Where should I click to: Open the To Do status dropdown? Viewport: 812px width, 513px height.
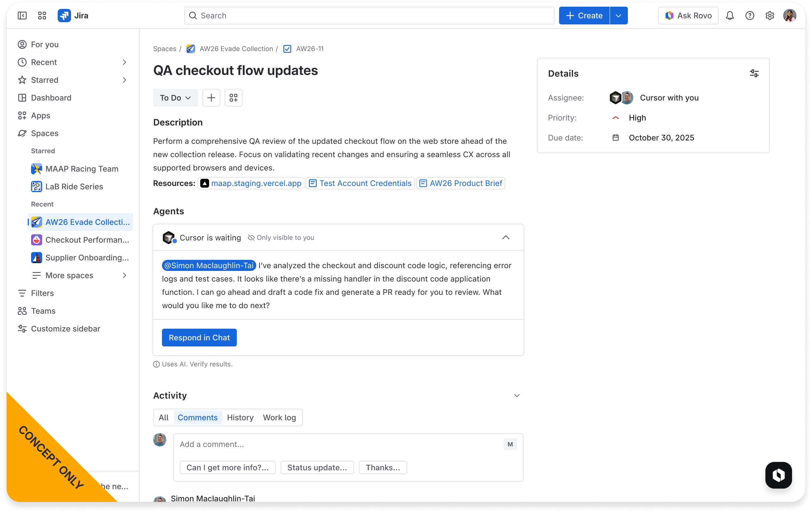coord(175,97)
